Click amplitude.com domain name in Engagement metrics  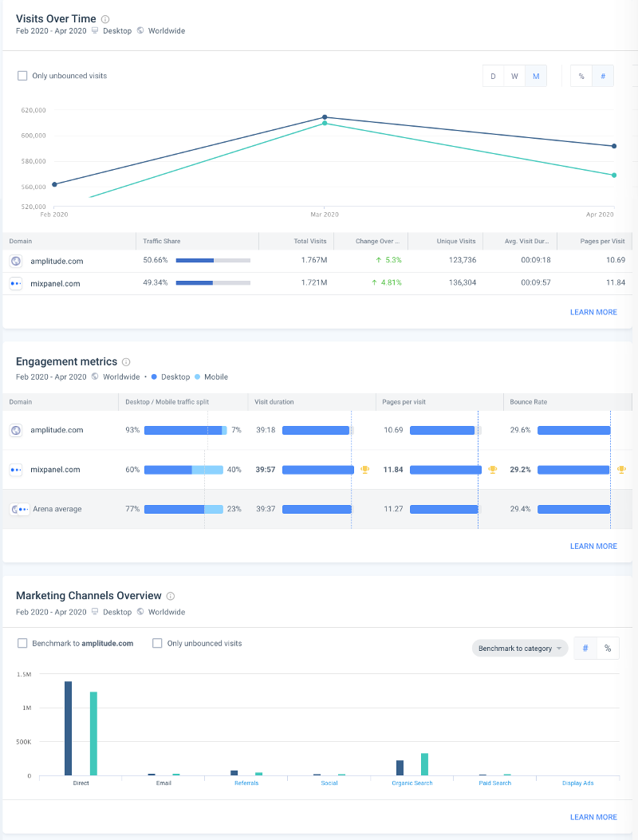[57, 430]
